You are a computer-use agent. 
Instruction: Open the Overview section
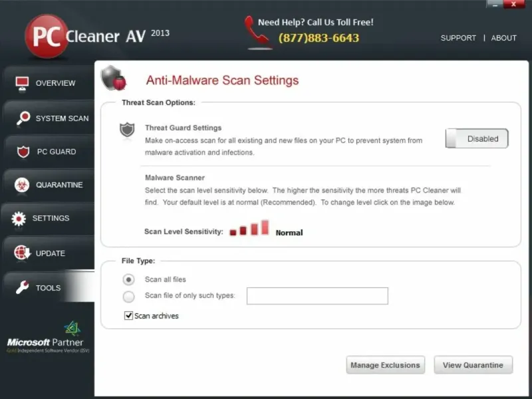(49, 83)
